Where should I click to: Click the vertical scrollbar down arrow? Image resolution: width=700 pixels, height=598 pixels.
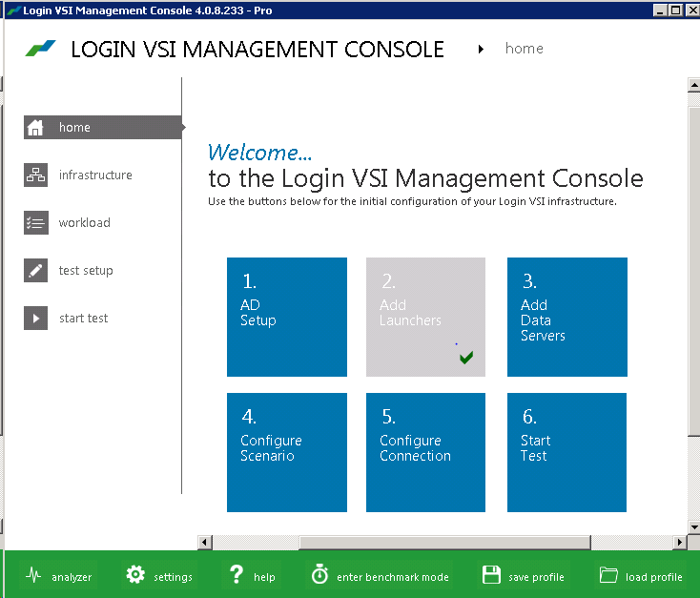pyautogui.click(x=693, y=527)
